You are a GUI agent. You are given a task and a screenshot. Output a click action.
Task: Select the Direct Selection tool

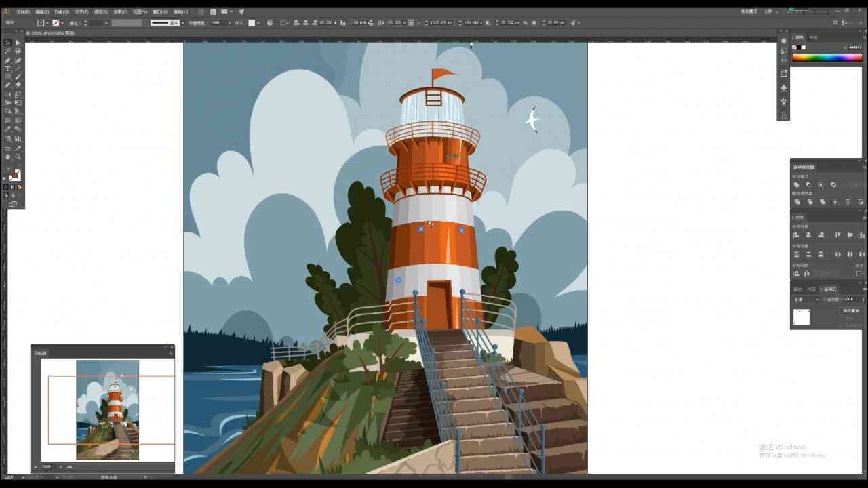point(18,43)
